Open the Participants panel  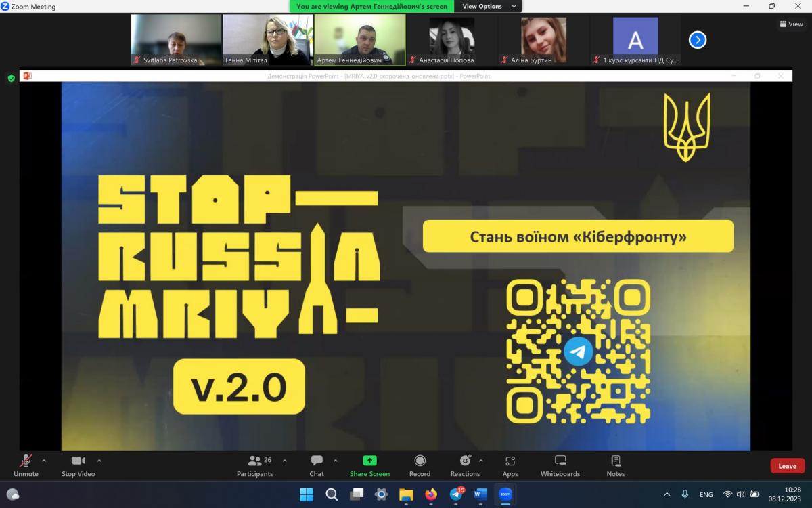click(255, 465)
